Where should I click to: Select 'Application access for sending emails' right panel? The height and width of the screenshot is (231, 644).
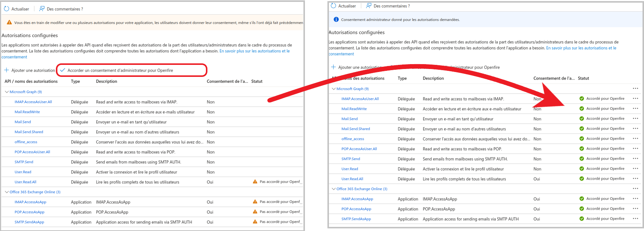pyautogui.click(x=471, y=219)
